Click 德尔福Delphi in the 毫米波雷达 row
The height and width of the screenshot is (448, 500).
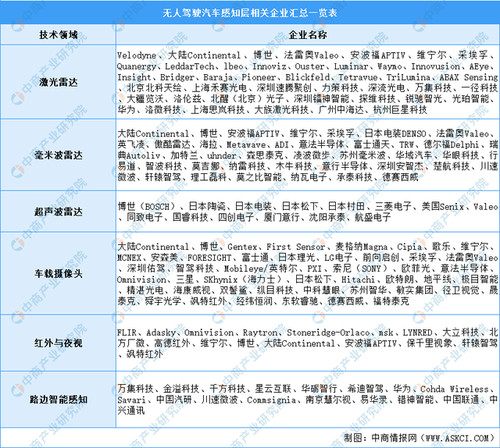point(452,144)
